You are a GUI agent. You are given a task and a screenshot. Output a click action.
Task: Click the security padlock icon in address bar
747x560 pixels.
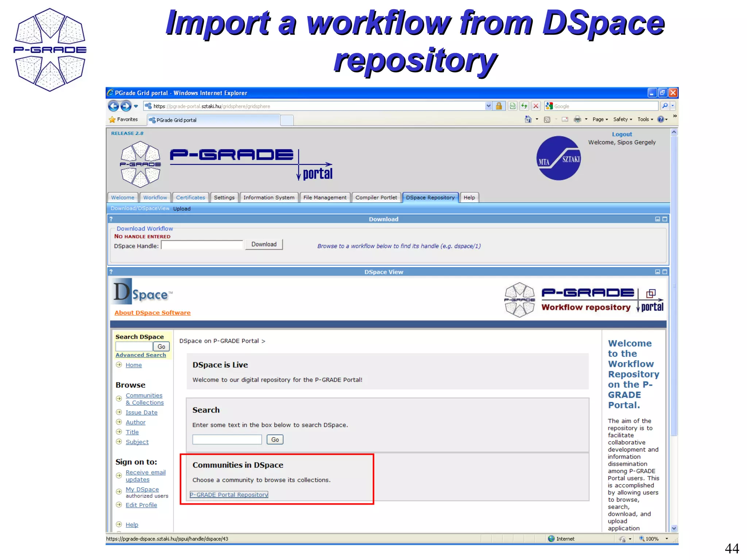[499, 106]
